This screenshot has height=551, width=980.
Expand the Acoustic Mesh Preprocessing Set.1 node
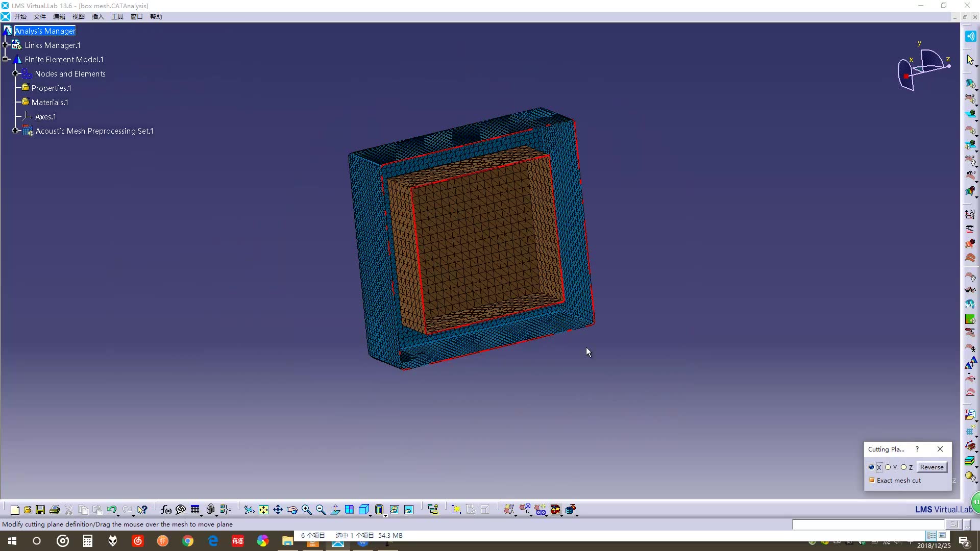pyautogui.click(x=15, y=131)
